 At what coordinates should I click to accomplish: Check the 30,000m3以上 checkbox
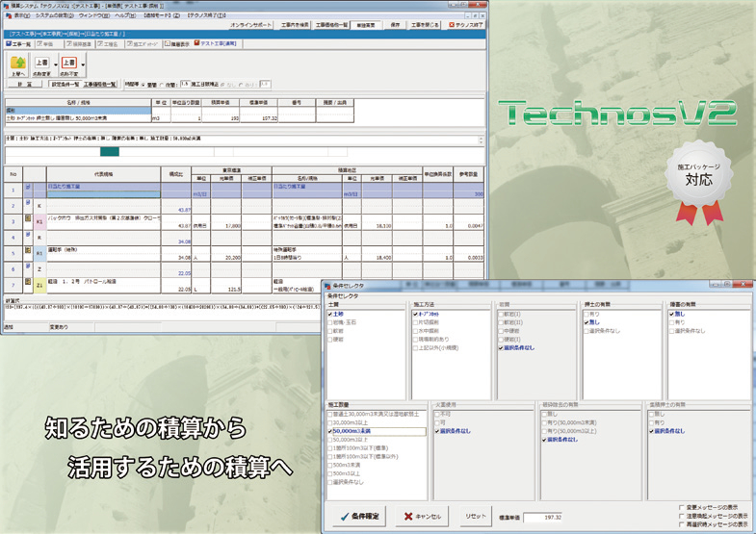(330, 422)
